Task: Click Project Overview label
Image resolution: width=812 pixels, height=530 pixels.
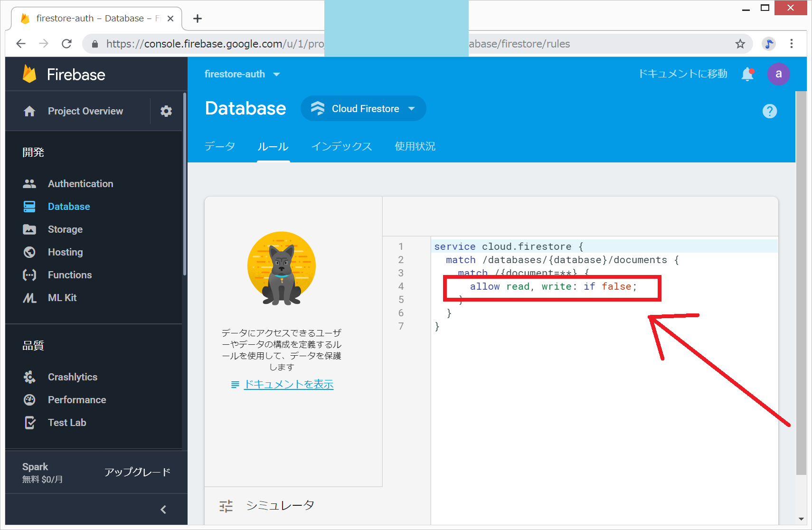Action: tap(85, 111)
